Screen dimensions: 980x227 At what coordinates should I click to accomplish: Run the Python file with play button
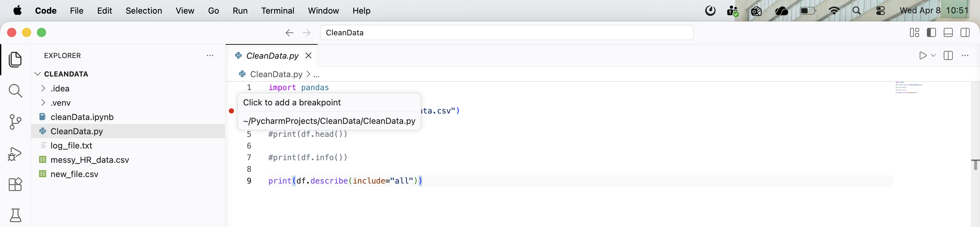coord(923,55)
